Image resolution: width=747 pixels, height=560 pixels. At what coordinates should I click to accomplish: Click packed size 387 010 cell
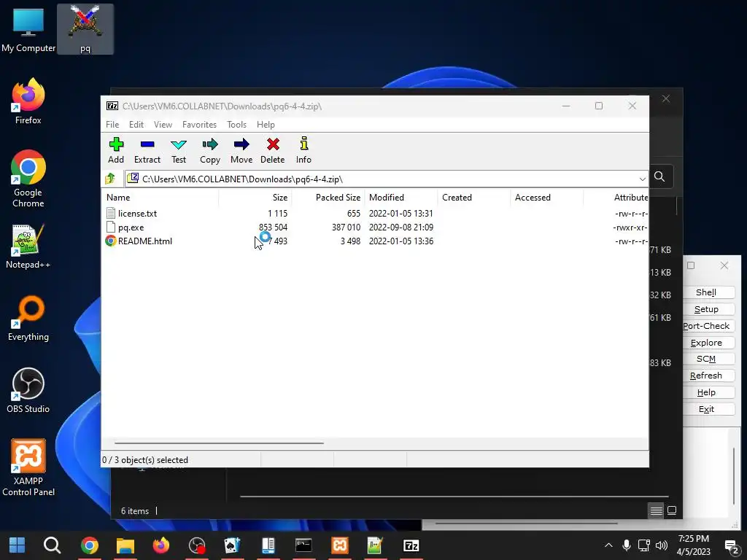click(347, 227)
